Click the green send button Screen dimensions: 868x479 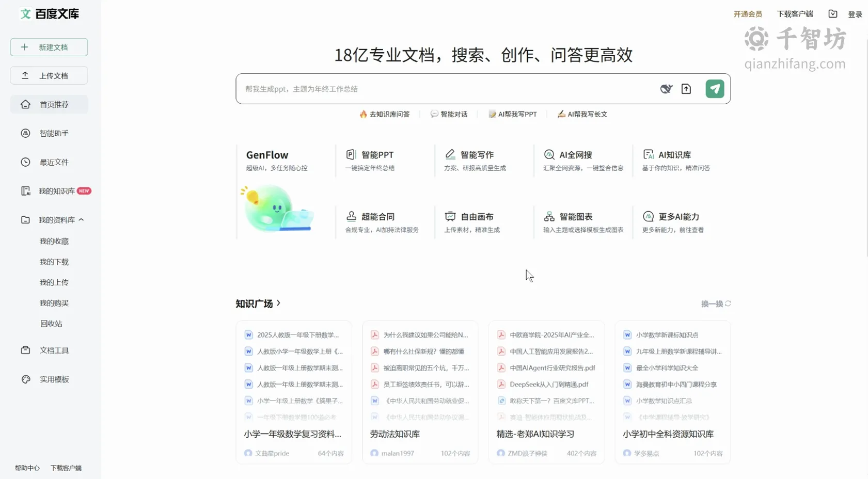[715, 89]
